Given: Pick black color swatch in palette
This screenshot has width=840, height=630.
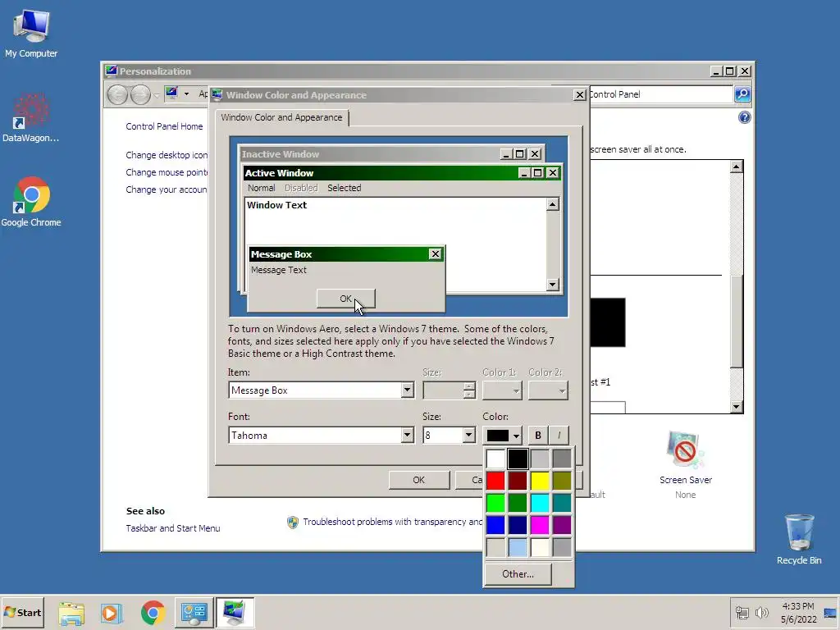Looking at the screenshot, I should (x=518, y=459).
